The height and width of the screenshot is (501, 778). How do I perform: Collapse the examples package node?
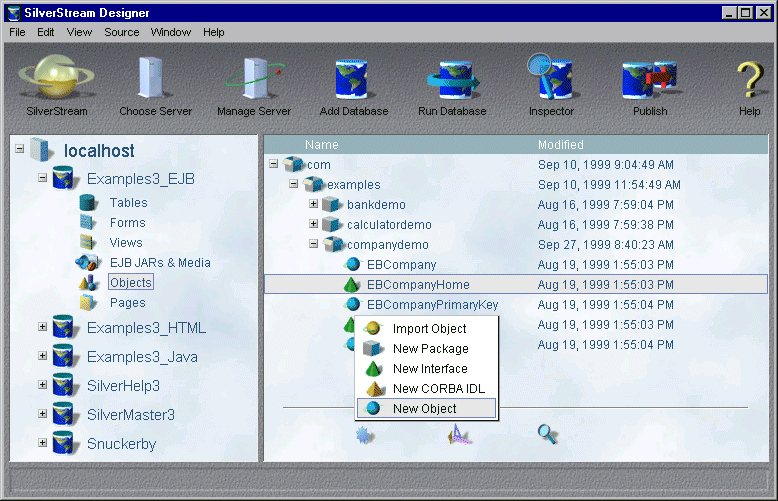coord(293,184)
